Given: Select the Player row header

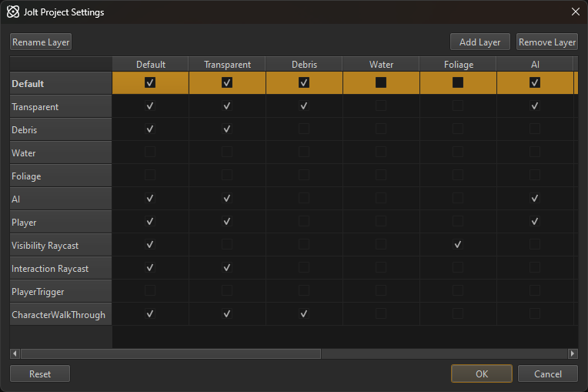Looking at the screenshot, I should point(61,222).
